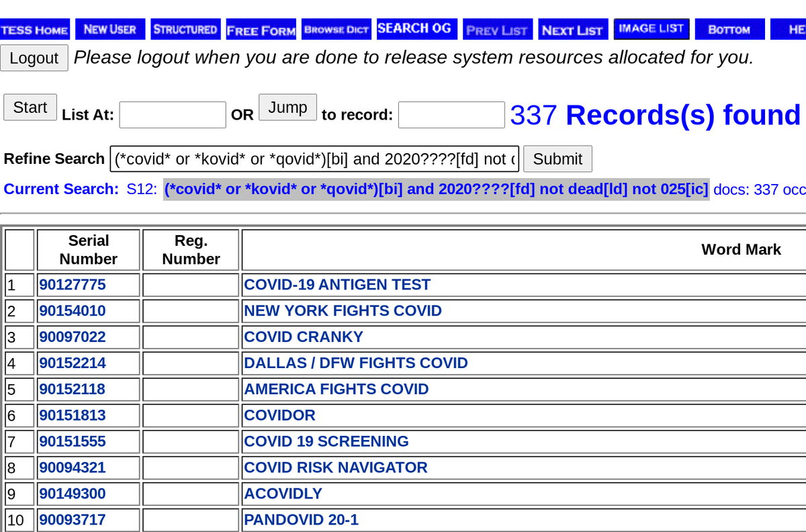Logout of the TESS session
Viewport: 806px width, 532px height.
point(34,58)
